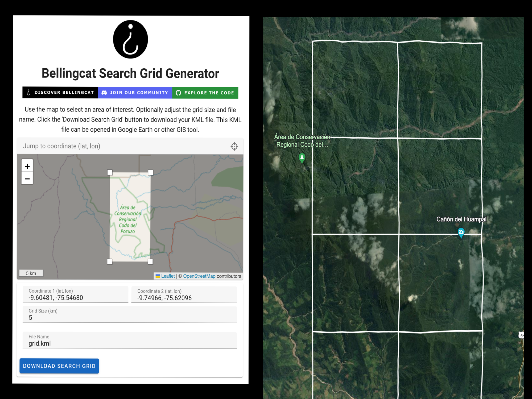Click the Bellingcat logo at the top
Viewport: 532px width, 399px height.
pos(130,39)
